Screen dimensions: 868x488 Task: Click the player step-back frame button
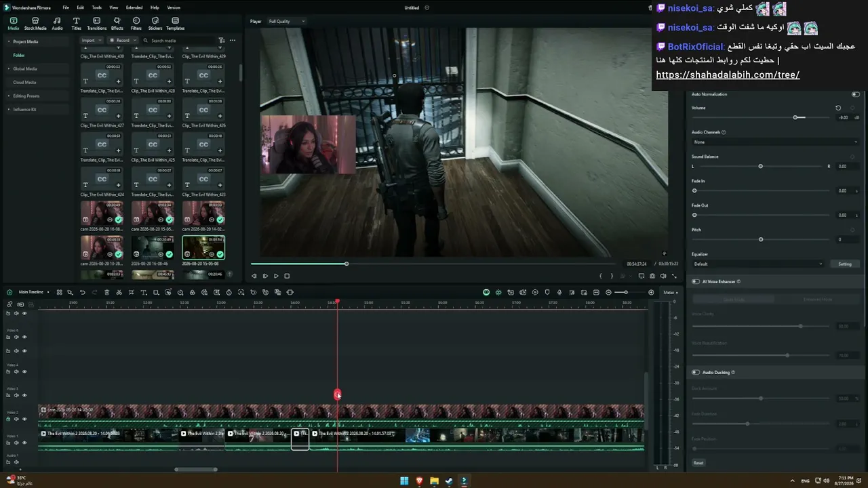[254, 276]
